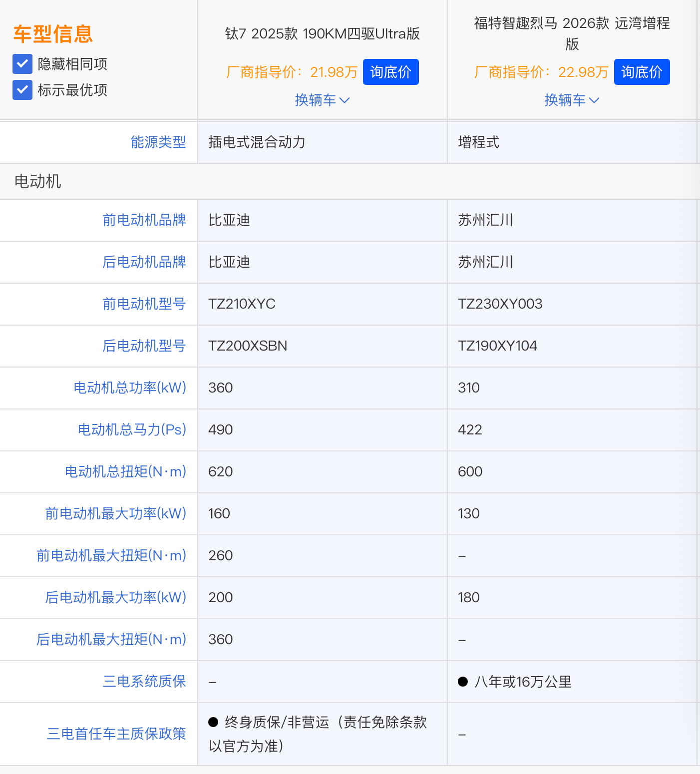The width and height of the screenshot is (700, 774).
Task: Click the 电动机 section header
Action: [x=37, y=181]
